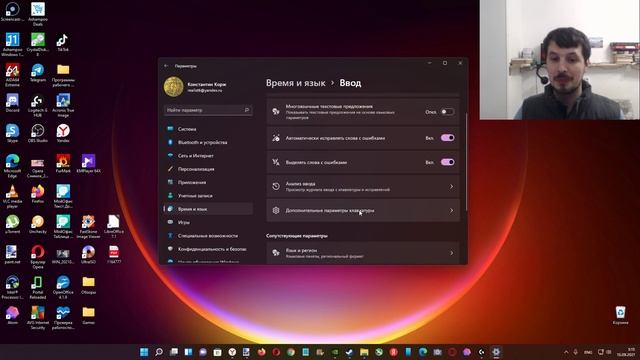Toggle the multilingual text suggestions switch

pos(447,111)
